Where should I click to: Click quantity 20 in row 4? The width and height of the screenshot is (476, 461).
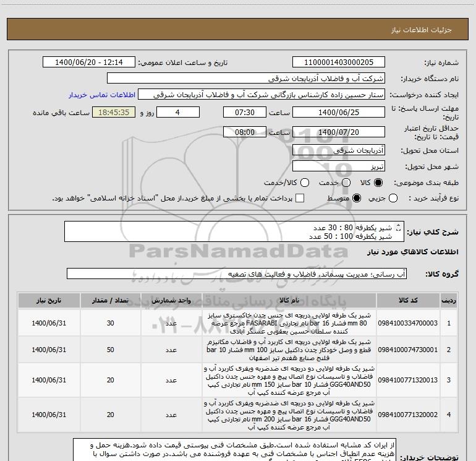110,415
